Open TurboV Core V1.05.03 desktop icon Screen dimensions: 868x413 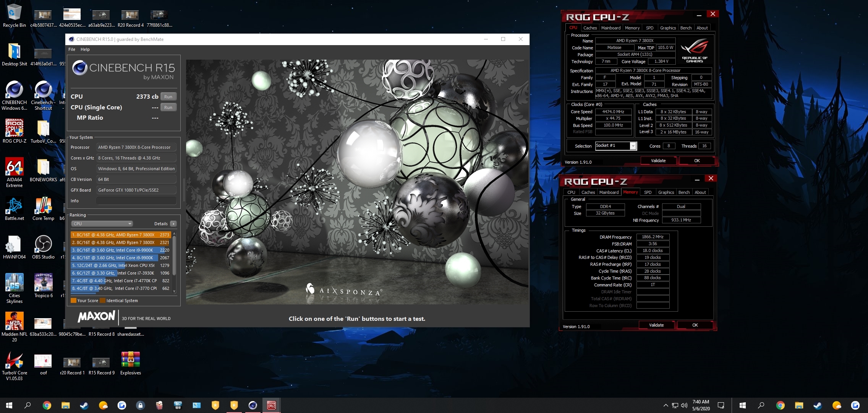[x=14, y=366]
